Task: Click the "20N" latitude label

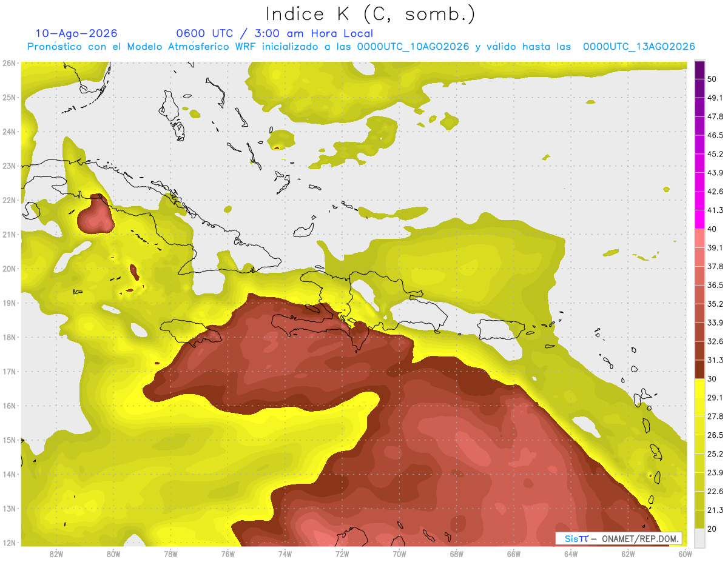Action: (8, 269)
